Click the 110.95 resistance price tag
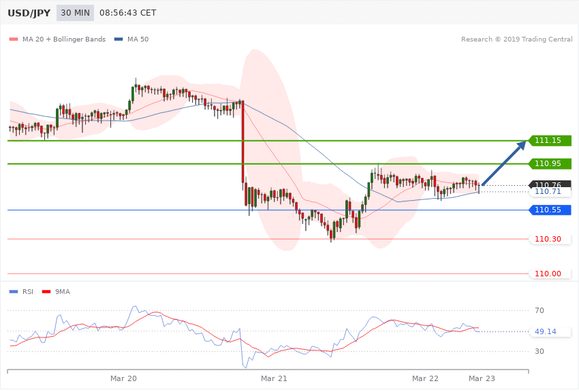Screen dimensions: 579x392 point(550,163)
